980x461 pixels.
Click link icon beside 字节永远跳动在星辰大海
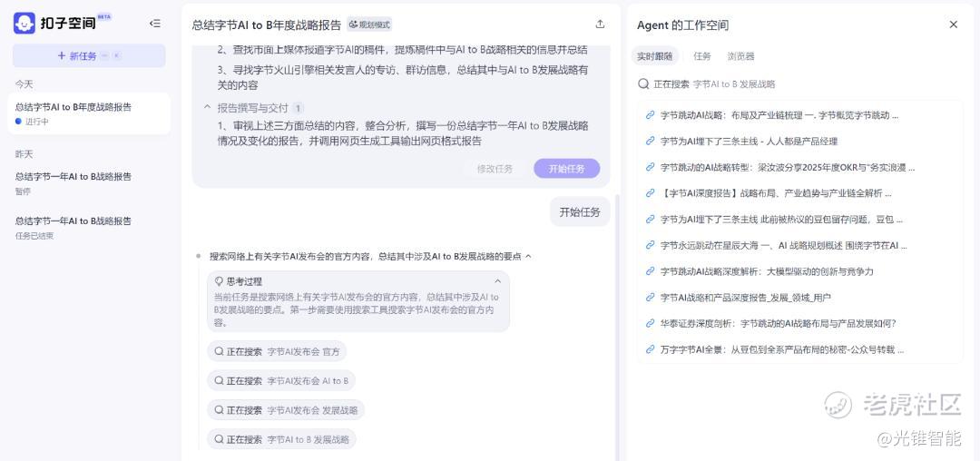(650, 246)
